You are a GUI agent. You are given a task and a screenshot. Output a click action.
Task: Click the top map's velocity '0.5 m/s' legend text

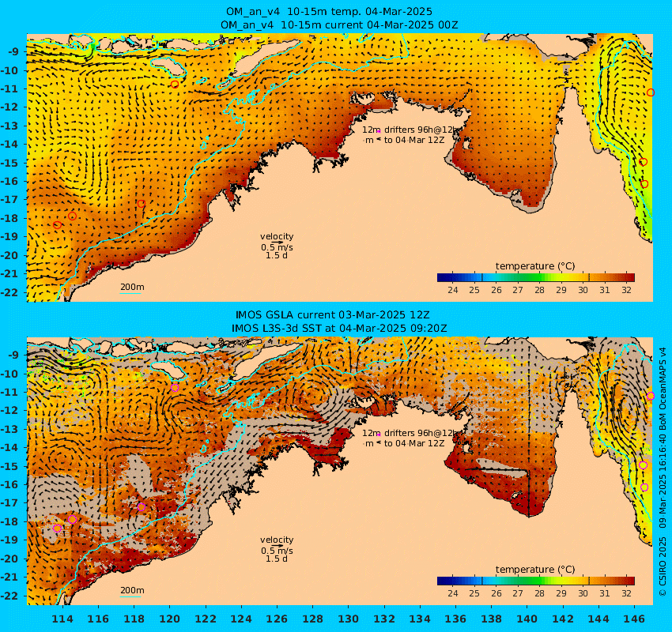pos(277,247)
